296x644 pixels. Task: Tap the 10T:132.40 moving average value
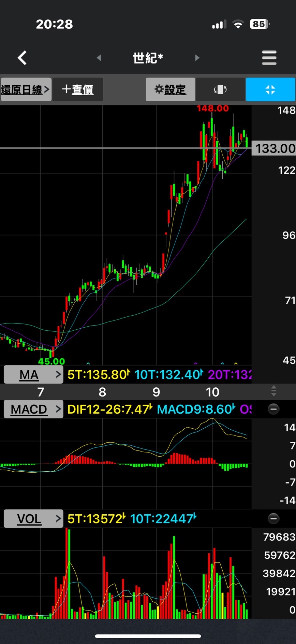pyautogui.click(x=168, y=375)
